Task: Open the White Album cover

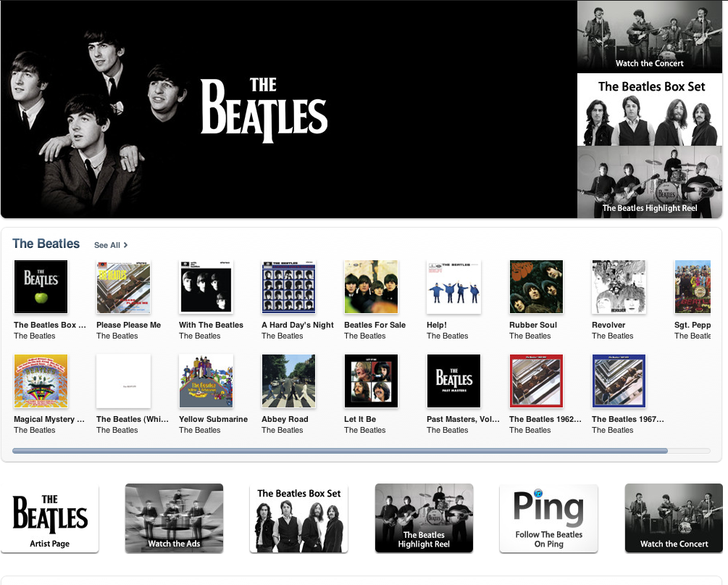Action: pyautogui.click(x=123, y=381)
